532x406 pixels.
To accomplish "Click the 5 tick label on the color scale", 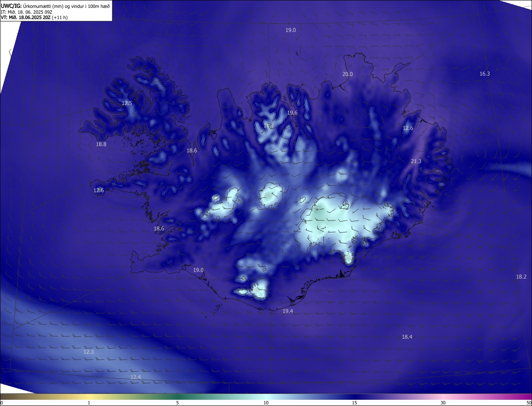I will [177, 403].
